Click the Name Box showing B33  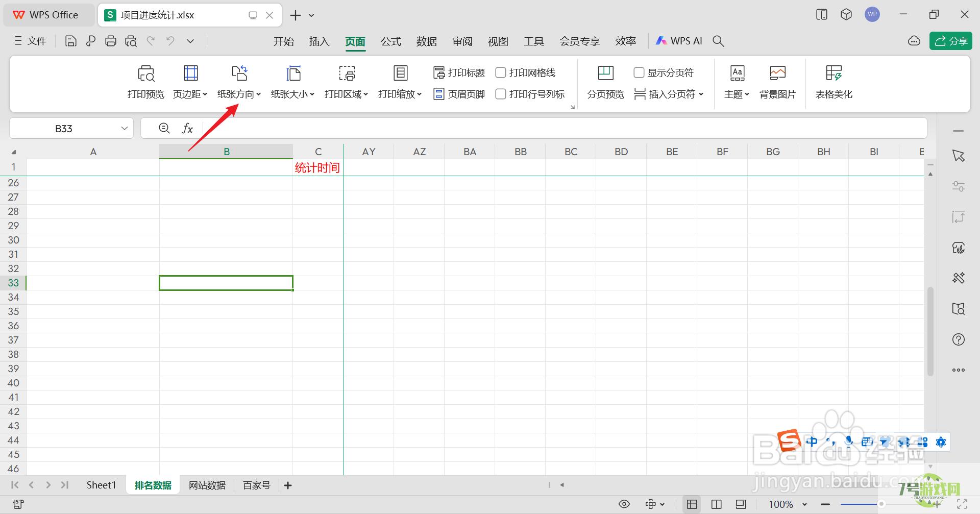point(64,129)
